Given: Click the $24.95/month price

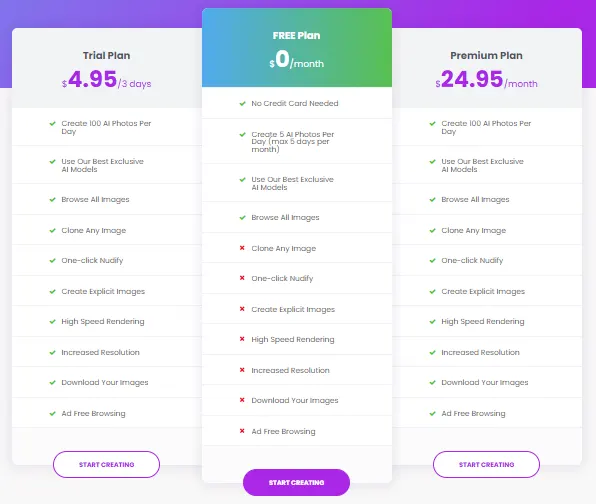Looking at the screenshot, I should (x=487, y=79).
